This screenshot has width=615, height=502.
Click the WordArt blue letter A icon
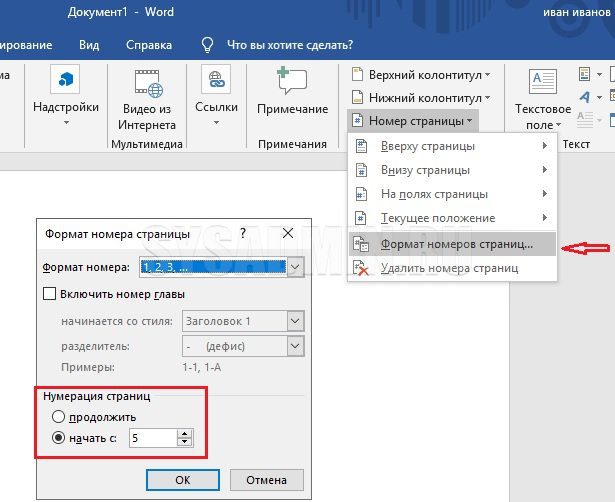[x=584, y=96]
